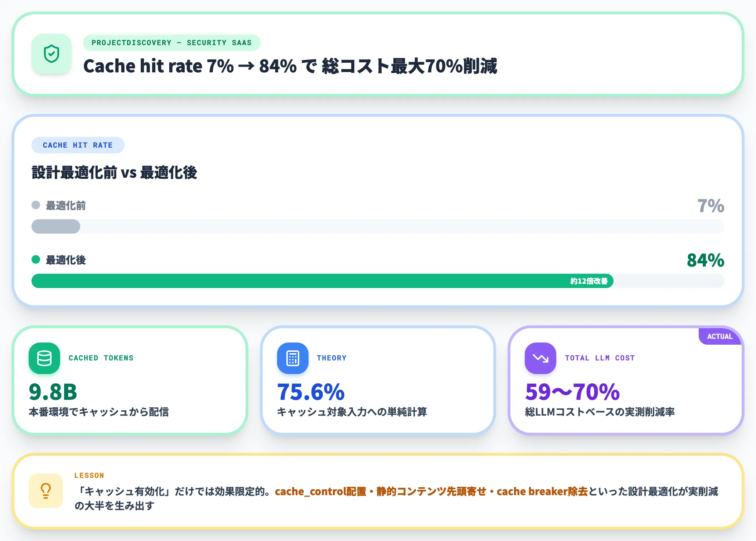The height and width of the screenshot is (541, 756).
Task: Click the 9.8B value
Action: click(53, 392)
